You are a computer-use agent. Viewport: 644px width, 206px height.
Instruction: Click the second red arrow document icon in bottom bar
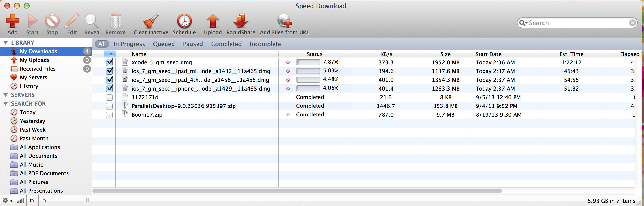click(45, 200)
